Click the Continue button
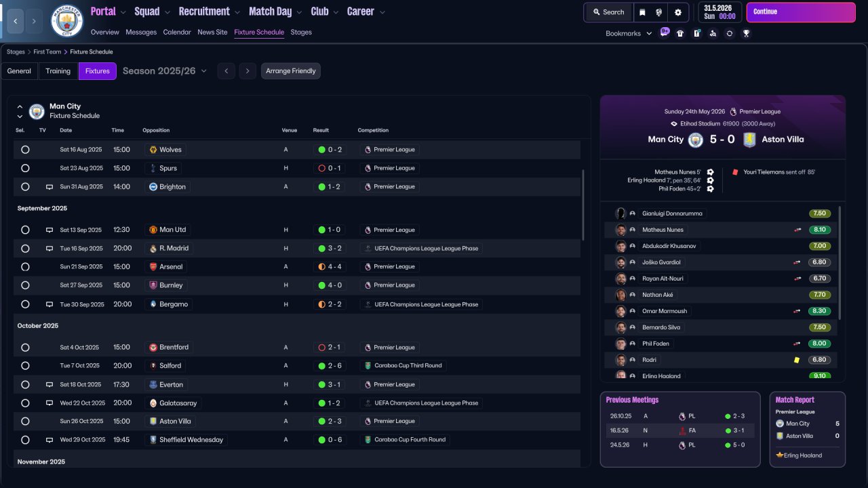Viewport: 868px width, 488px height. click(x=801, y=12)
